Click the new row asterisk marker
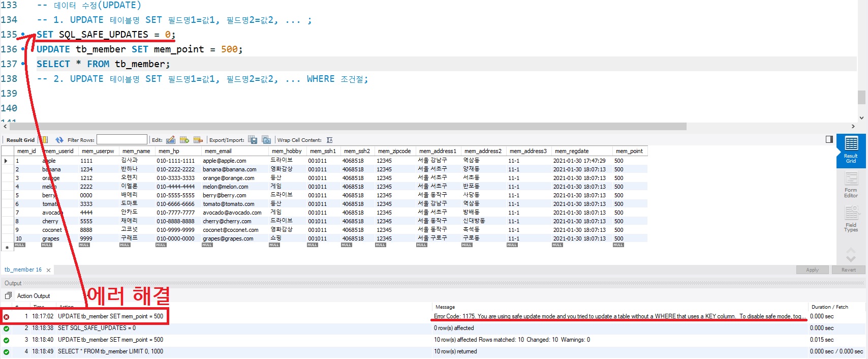The height and width of the screenshot is (359, 868). [7, 248]
